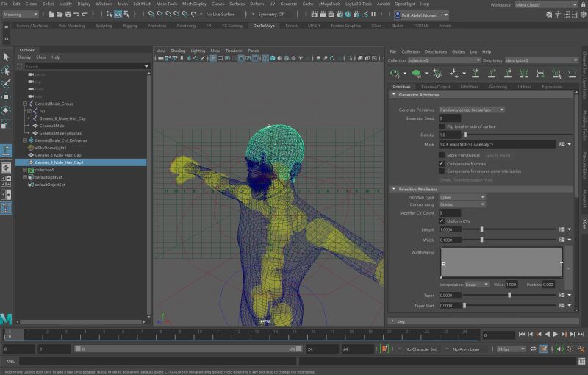The width and height of the screenshot is (588, 375).
Task: Click the Save Scene icon
Action: (x=68, y=14)
